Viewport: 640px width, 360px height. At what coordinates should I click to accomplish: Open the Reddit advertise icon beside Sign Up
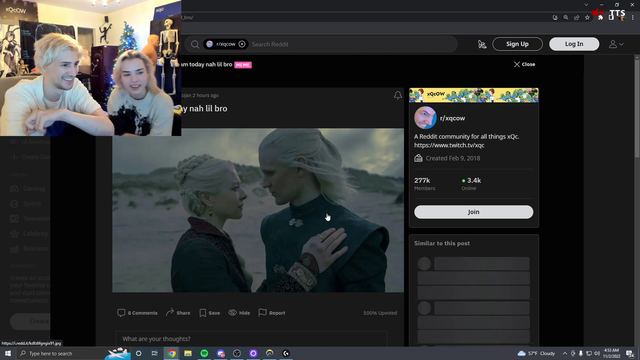(x=482, y=44)
